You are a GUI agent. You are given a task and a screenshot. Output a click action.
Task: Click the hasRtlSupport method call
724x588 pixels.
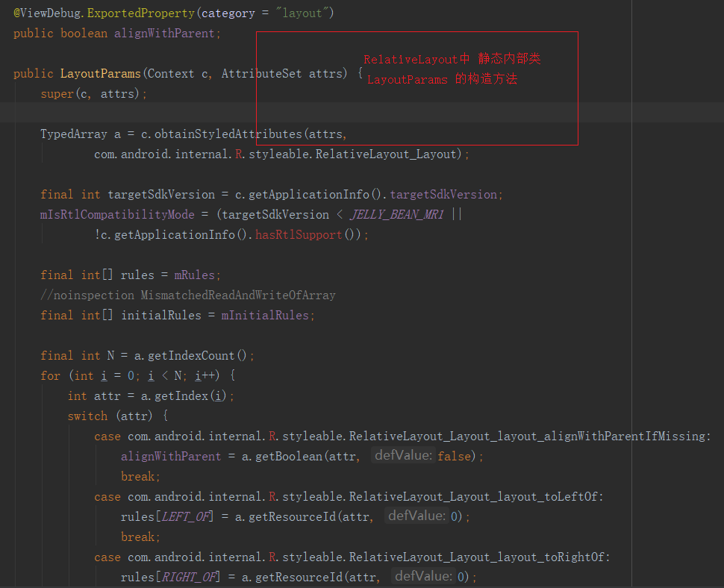pyautogui.click(x=299, y=235)
